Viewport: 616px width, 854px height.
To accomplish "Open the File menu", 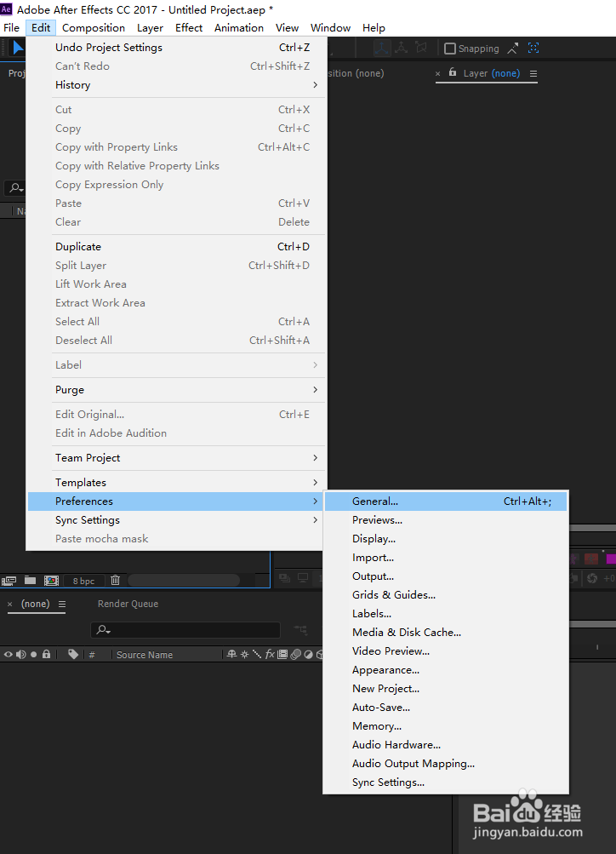I will pyautogui.click(x=11, y=28).
